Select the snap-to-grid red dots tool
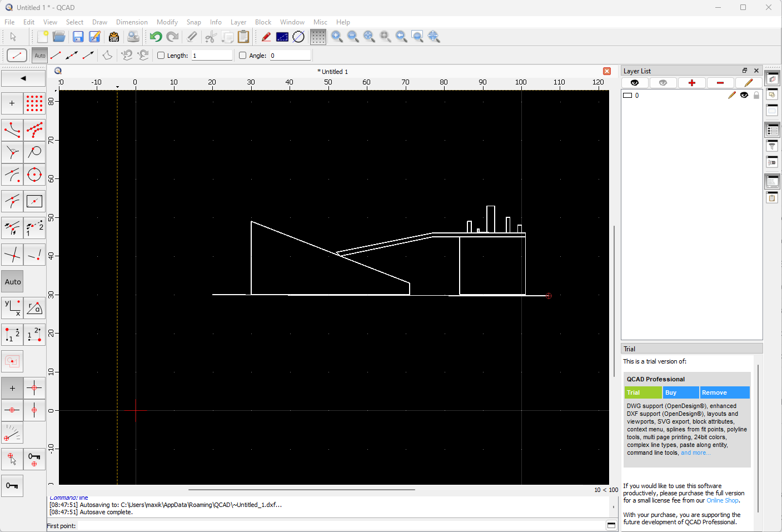Viewport: 782px width, 532px height. coord(34,103)
